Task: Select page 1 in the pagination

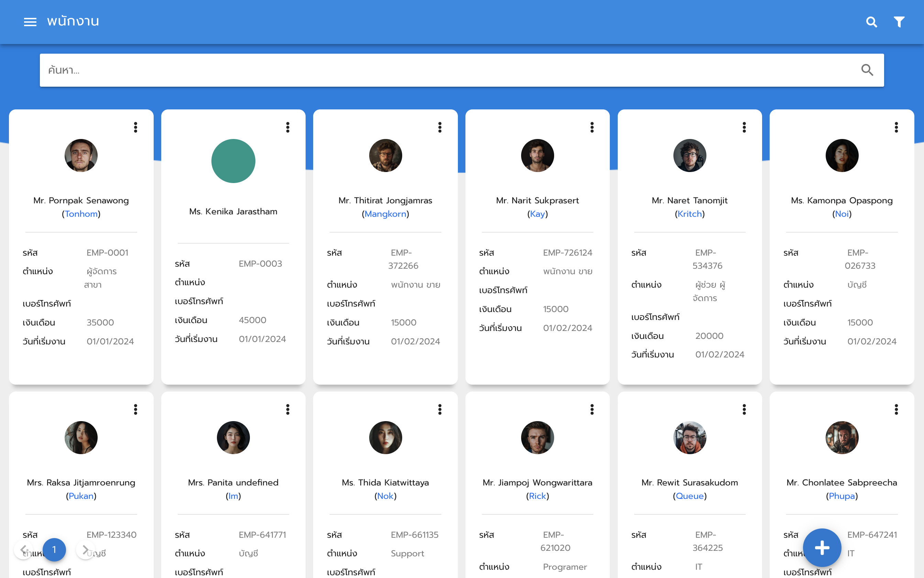Action: pos(54,550)
